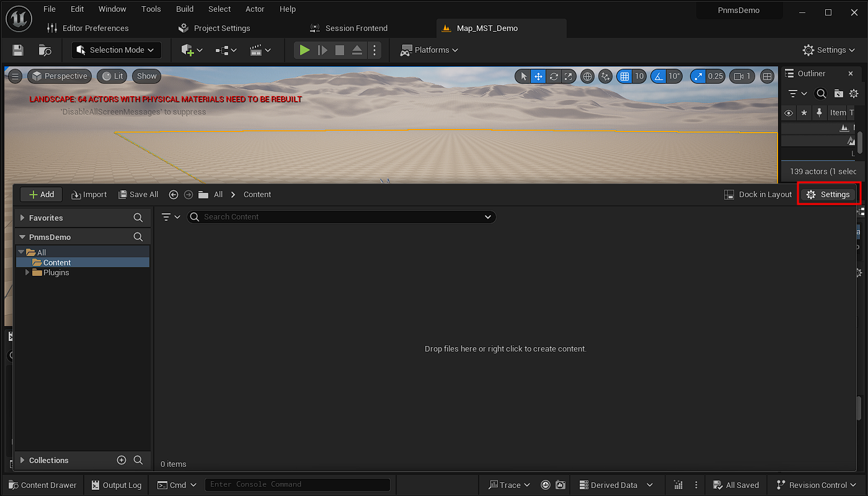Expand the Platforms dropdown menu

[x=430, y=50]
